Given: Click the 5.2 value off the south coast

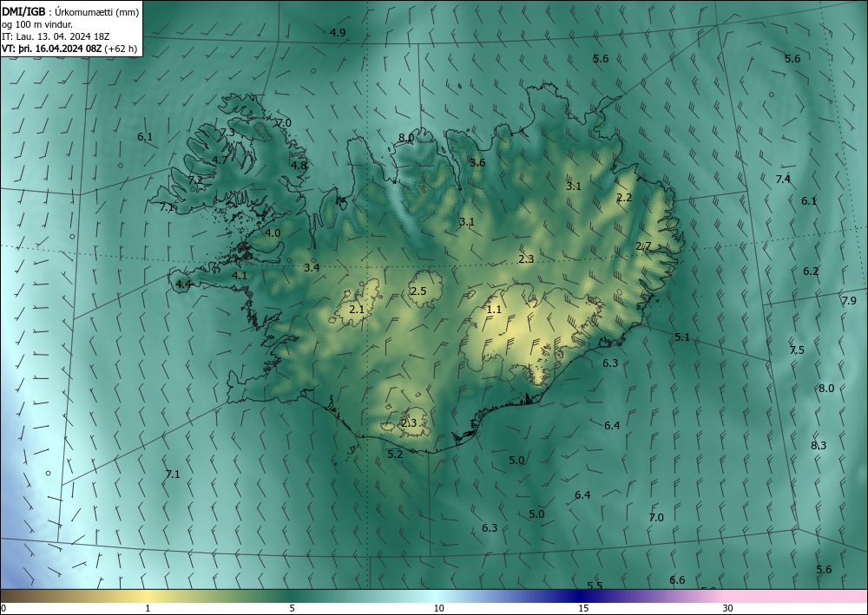Looking at the screenshot, I should pos(395,454).
